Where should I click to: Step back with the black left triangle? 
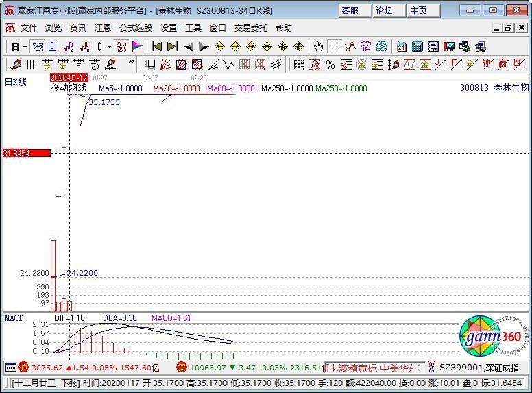click(x=189, y=47)
